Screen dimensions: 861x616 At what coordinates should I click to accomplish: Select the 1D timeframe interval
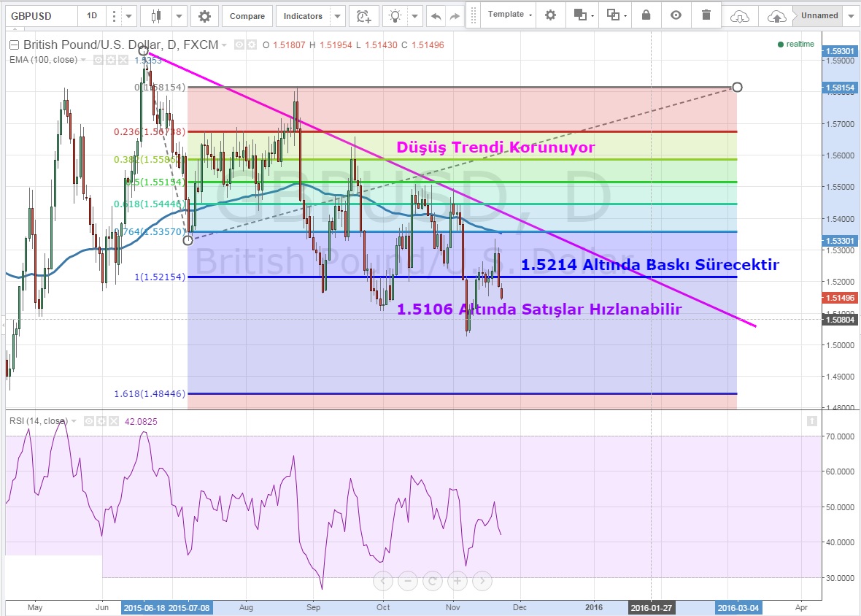pyautogui.click(x=91, y=16)
